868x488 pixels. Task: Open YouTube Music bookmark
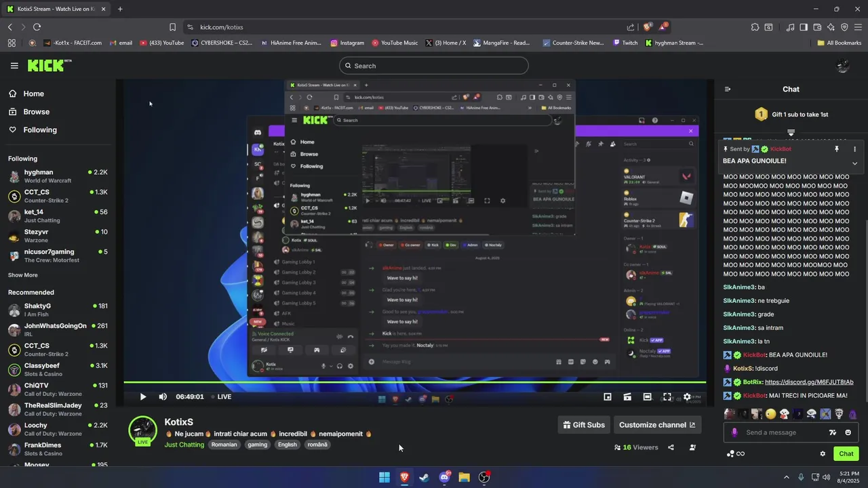tap(395, 43)
